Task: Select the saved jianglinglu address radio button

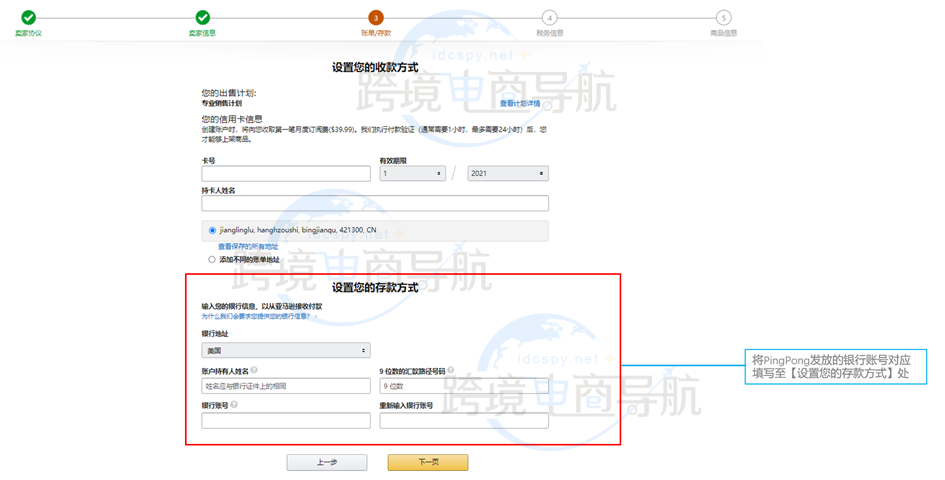Action: click(x=212, y=230)
